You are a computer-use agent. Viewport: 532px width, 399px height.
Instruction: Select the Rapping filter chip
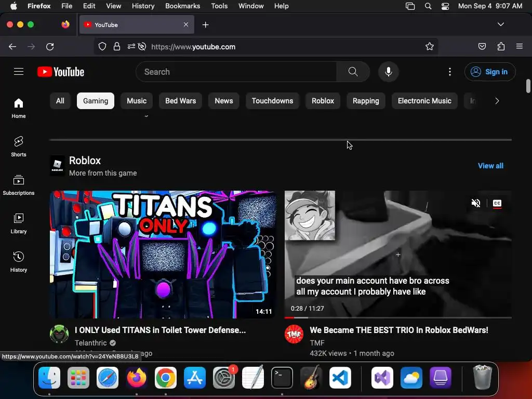tap(366, 101)
